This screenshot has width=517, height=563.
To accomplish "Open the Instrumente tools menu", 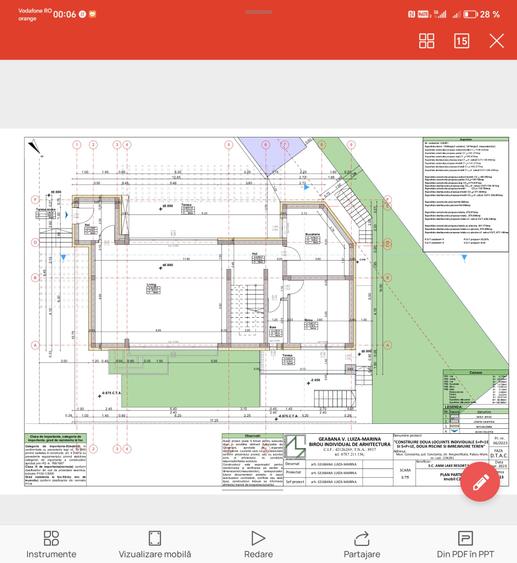I will (x=51, y=544).
